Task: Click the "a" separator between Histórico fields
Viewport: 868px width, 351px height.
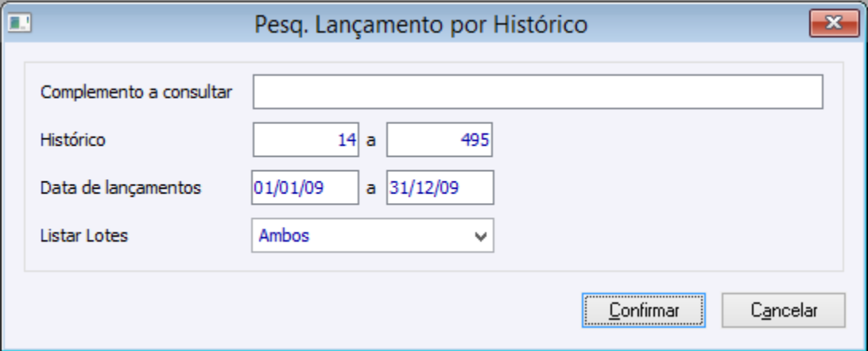Action: click(x=370, y=141)
